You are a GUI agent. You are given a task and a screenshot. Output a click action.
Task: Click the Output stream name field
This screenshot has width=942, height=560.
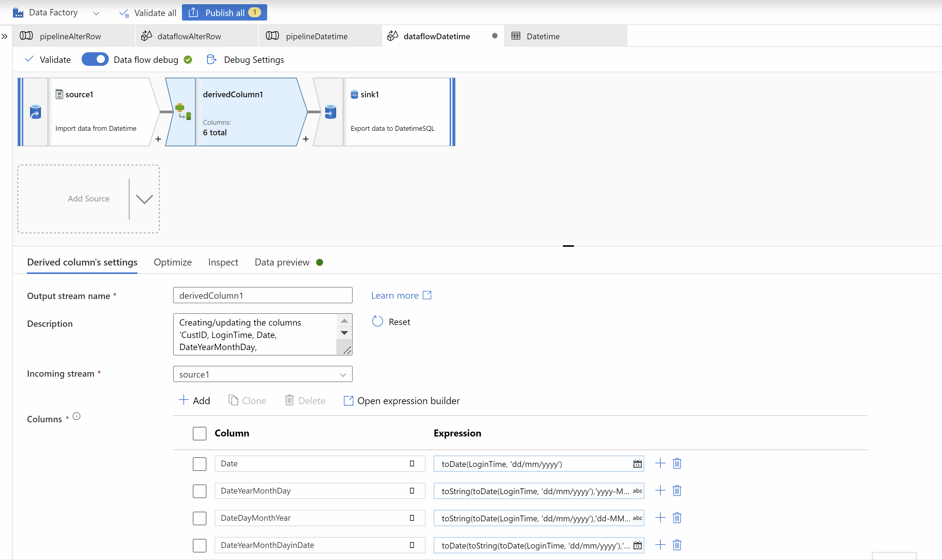click(x=262, y=295)
